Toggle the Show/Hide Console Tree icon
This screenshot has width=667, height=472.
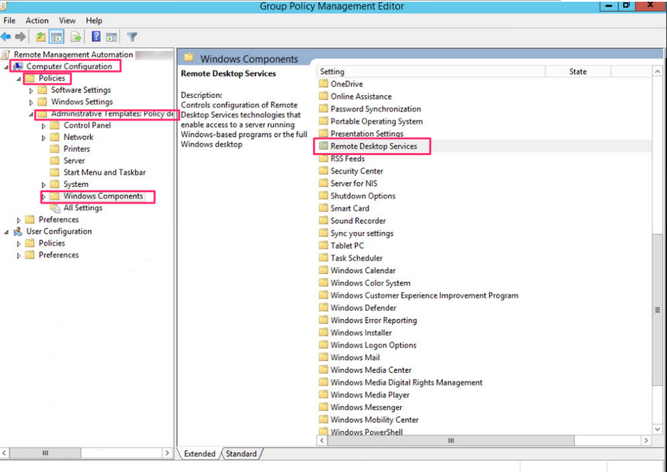(56, 37)
